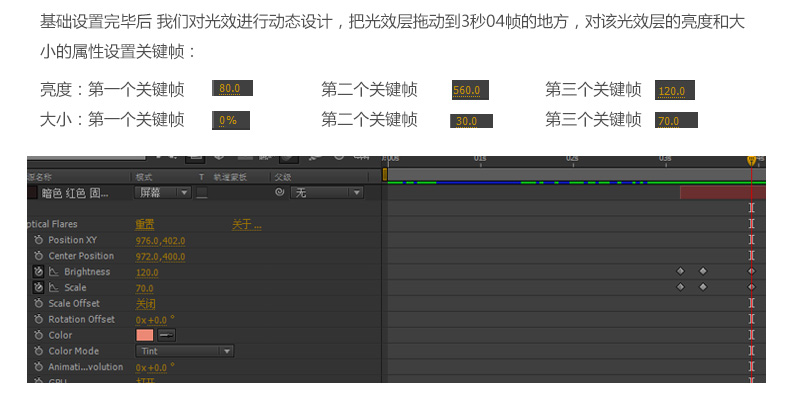Viewport: 800px width, 396px height.
Task: Enable the Rotation Offset stopwatch
Action: coord(38,319)
